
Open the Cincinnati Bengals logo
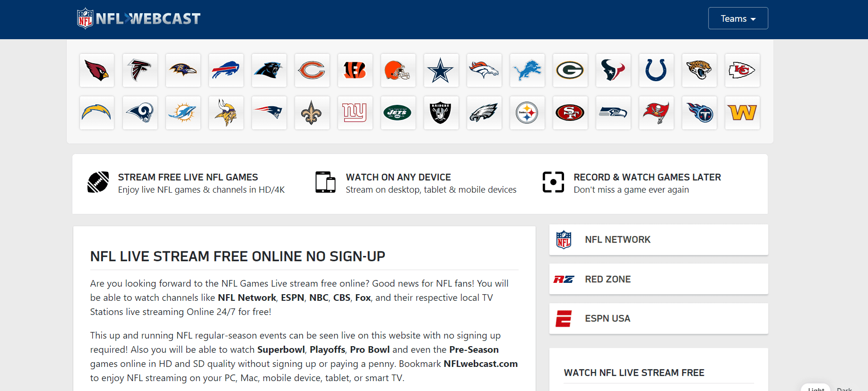355,70
